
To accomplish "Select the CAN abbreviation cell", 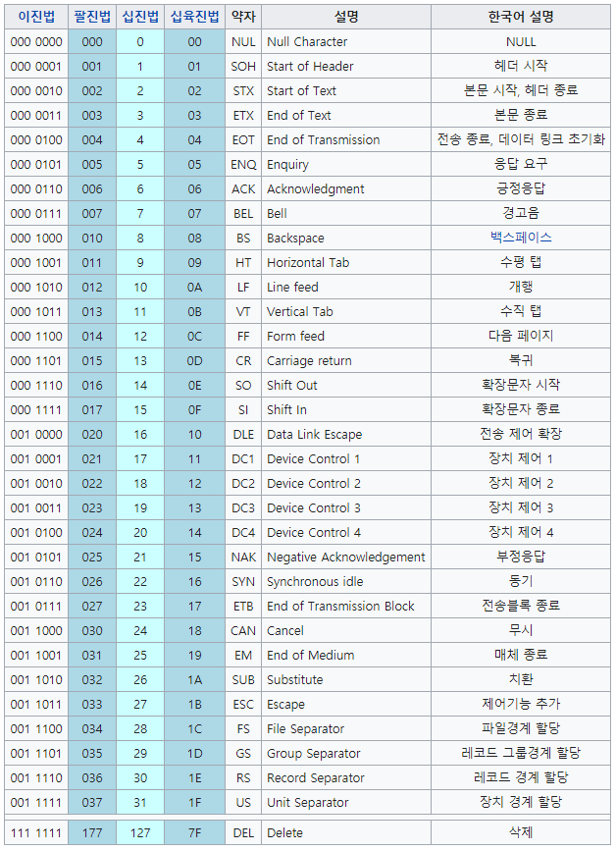I will point(243,631).
